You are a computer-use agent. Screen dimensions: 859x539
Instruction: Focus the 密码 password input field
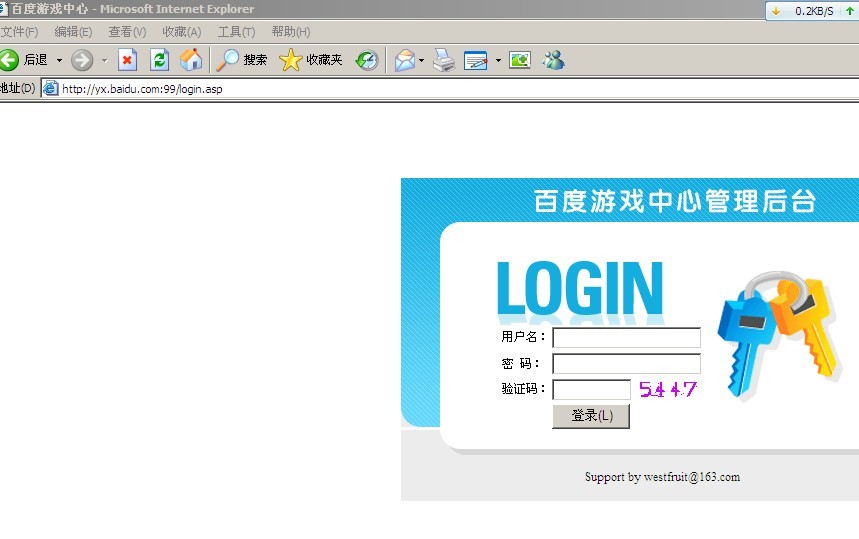tap(626, 364)
